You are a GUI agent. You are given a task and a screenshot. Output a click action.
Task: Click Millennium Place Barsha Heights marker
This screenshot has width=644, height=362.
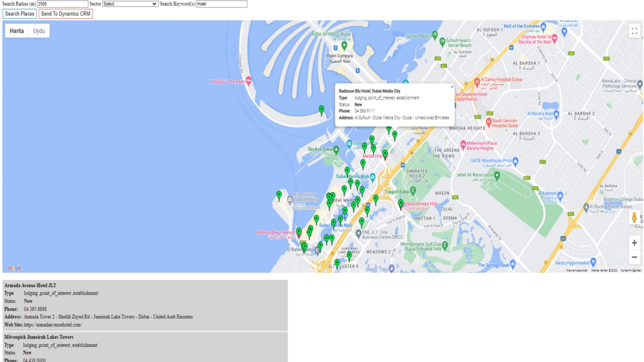click(x=463, y=145)
